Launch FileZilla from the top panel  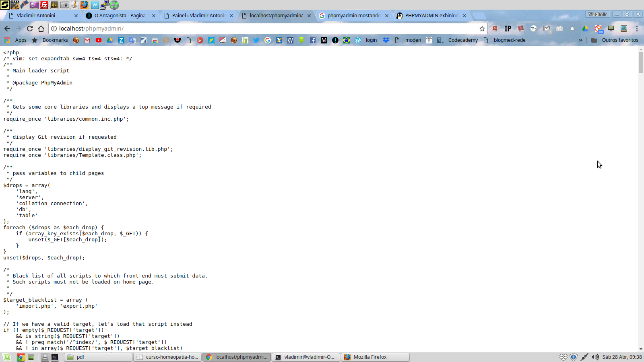(x=43, y=5)
